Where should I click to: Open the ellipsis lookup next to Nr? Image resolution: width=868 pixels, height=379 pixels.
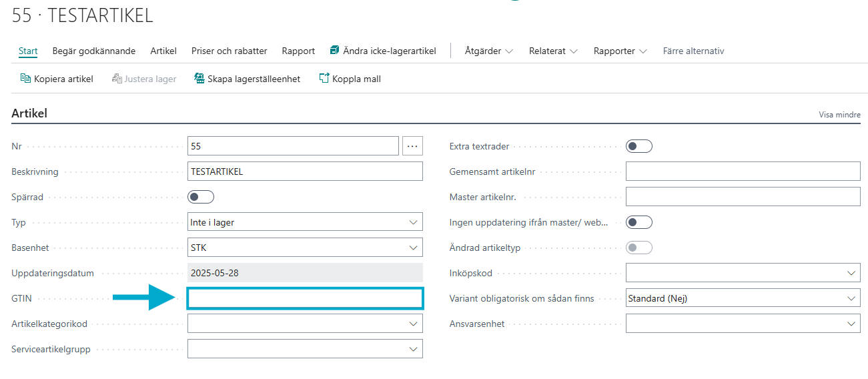412,145
